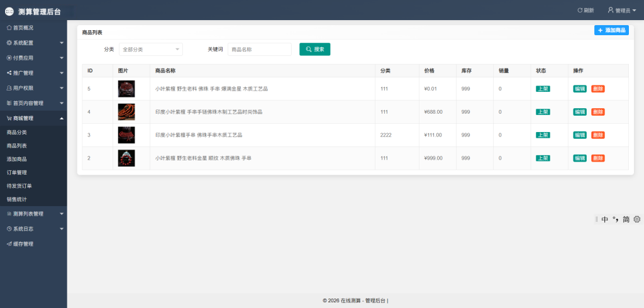Click the home icon beside 首页概况
Screen dimensions: 644x308
tap(9, 28)
